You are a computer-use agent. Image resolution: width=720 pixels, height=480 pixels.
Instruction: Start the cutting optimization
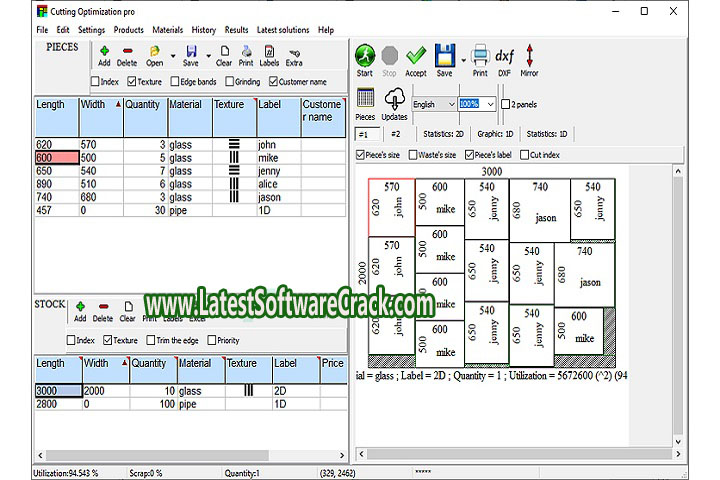coord(365,60)
